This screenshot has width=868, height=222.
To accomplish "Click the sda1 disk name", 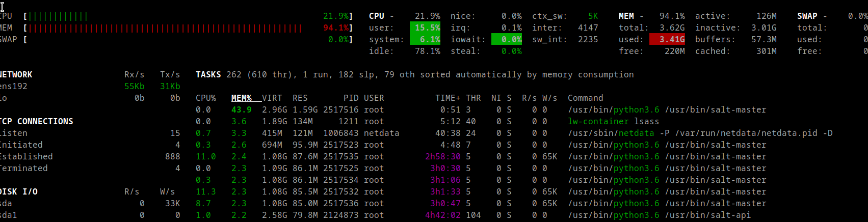I will point(9,215).
